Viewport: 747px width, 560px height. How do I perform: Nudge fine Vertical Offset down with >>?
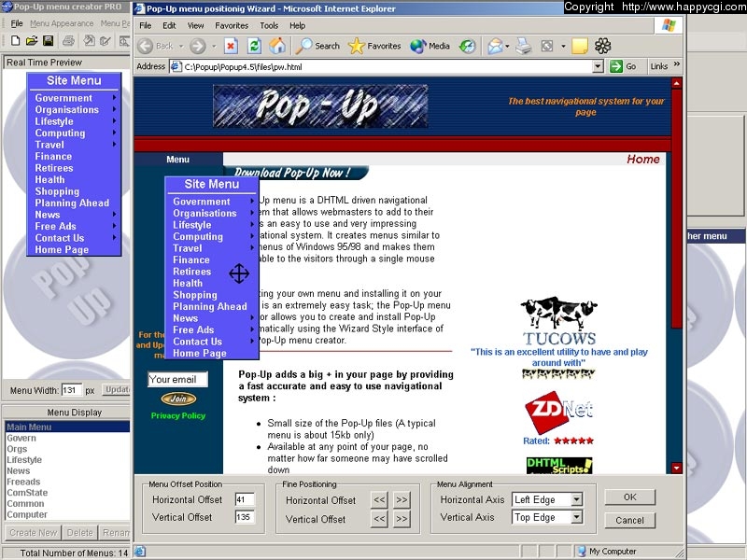[402, 518]
